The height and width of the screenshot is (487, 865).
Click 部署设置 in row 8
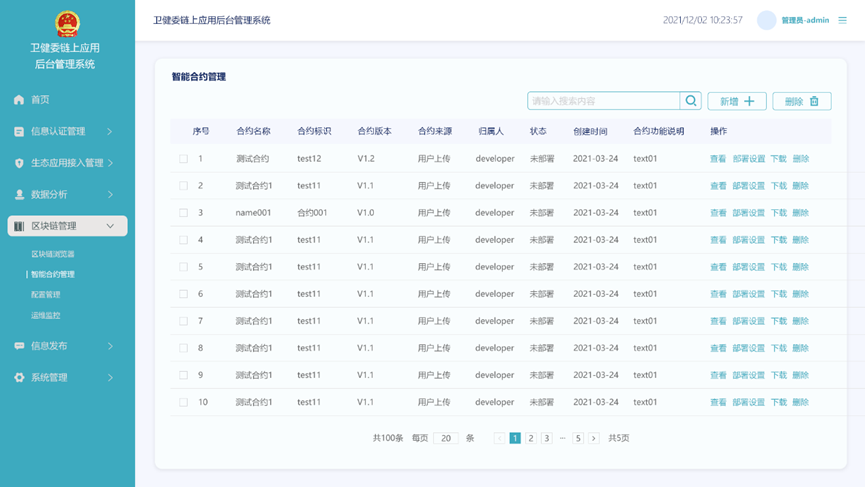749,348
